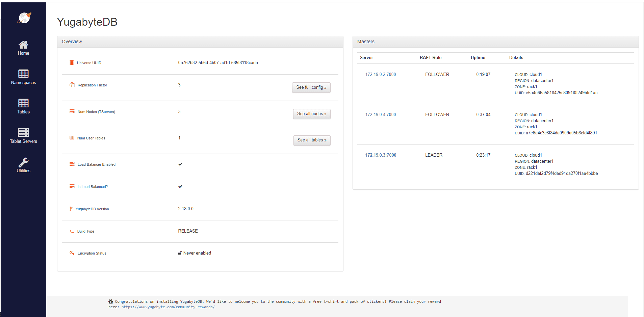Click the Is Load Balanced? checkmark
Viewport: 644px width, 317px height.
point(180,187)
